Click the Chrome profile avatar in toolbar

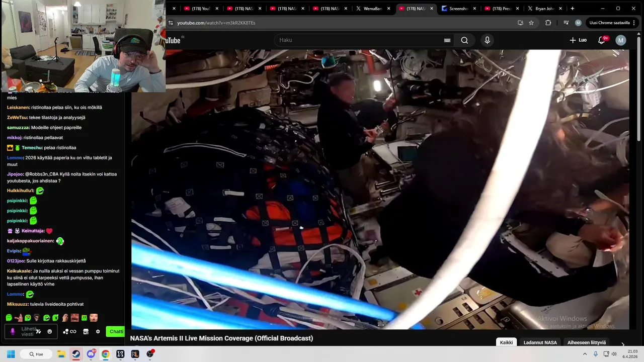point(578,23)
